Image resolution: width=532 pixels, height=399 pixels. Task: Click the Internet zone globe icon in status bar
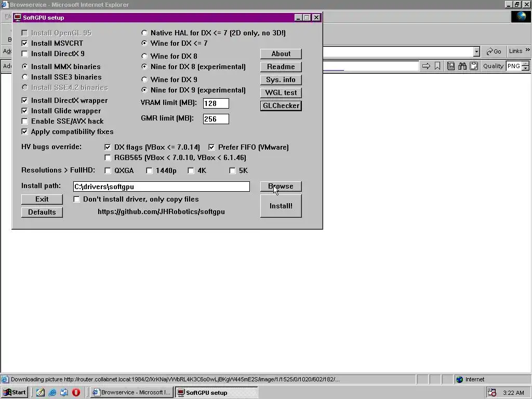click(x=459, y=379)
